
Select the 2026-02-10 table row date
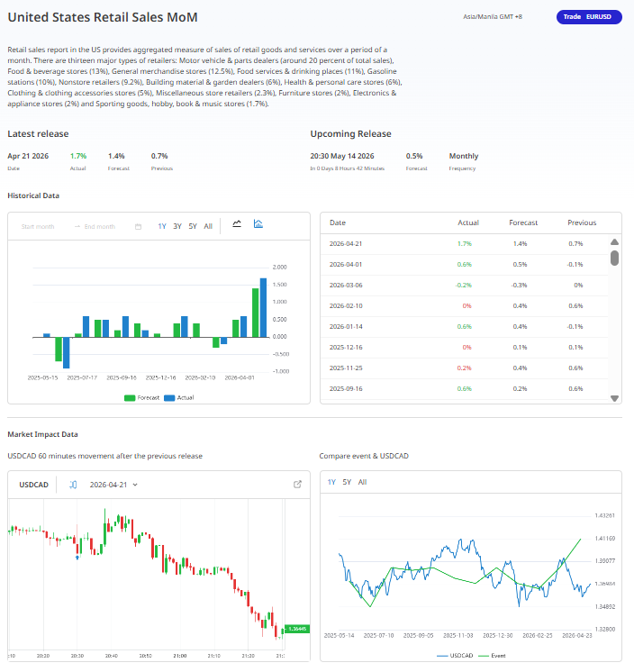point(346,306)
